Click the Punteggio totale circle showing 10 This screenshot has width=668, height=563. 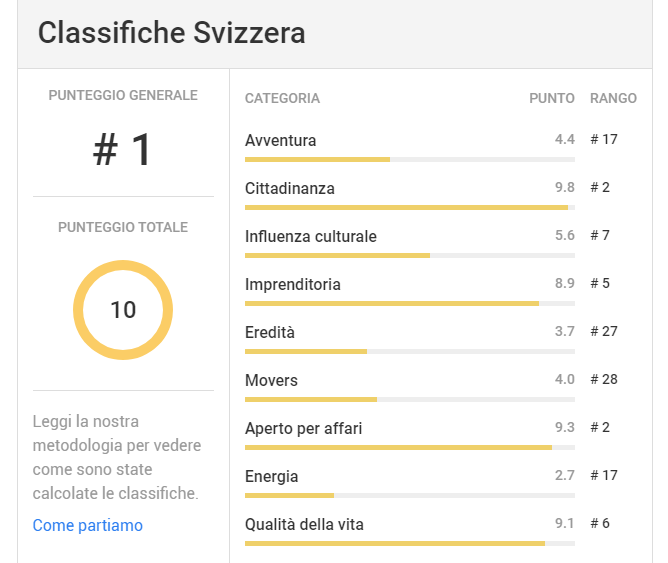123,310
